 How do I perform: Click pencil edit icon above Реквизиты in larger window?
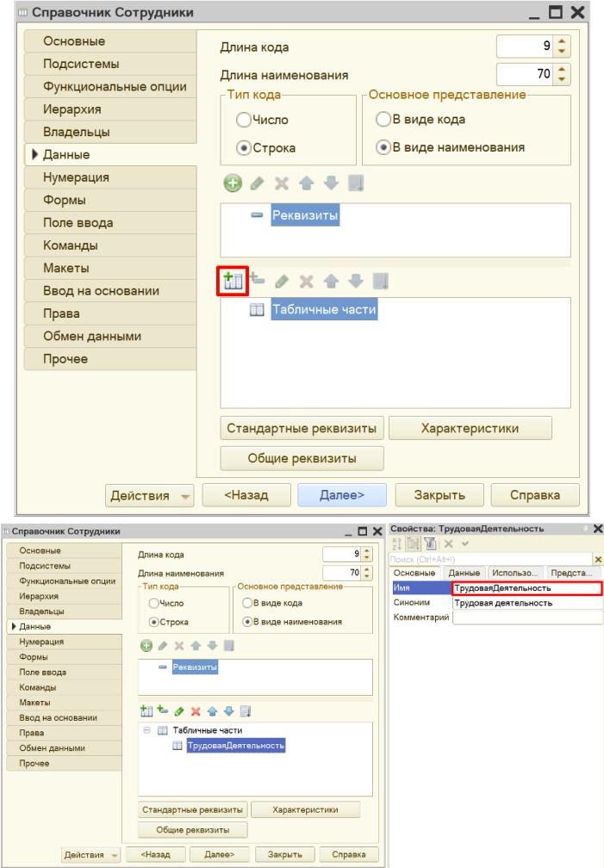(x=257, y=183)
